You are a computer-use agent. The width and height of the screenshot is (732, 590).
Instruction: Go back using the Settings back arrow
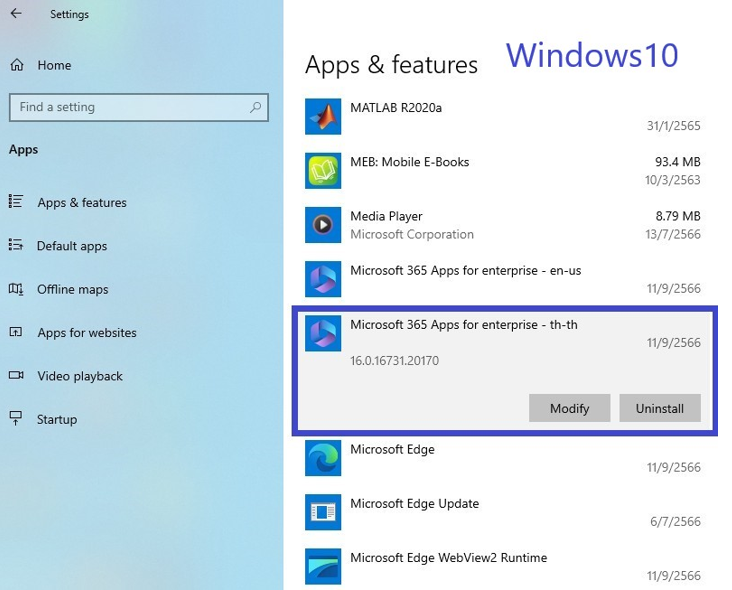tap(17, 14)
